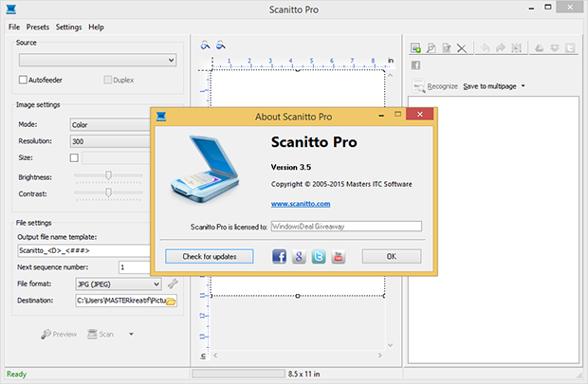Image resolution: width=588 pixels, height=384 pixels.
Task: Click Save to multipage button
Action: (489, 86)
